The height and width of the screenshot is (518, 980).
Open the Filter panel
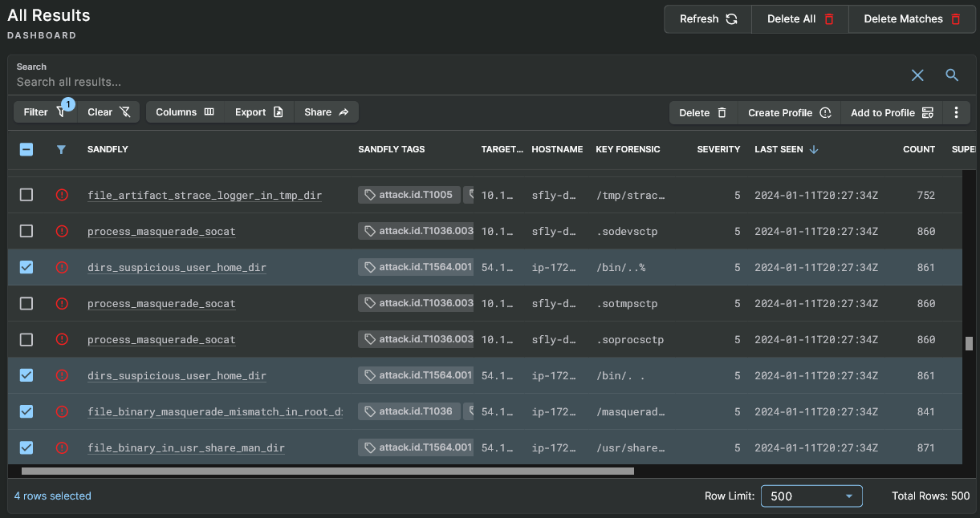click(x=42, y=112)
